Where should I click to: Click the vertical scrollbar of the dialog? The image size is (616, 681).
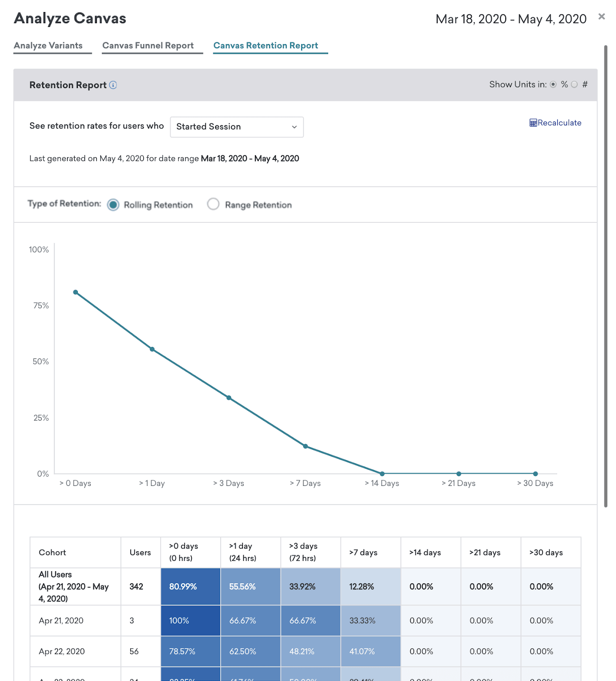(606, 276)
